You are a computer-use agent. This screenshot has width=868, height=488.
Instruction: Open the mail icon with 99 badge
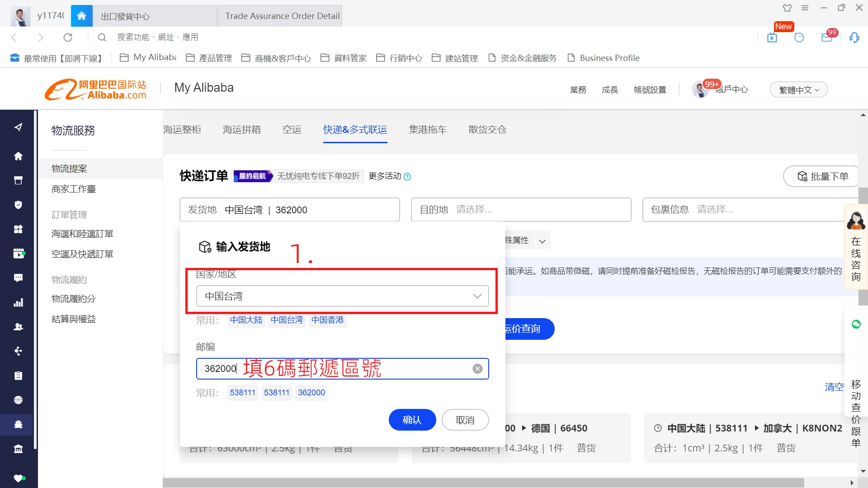coord(827,38)
